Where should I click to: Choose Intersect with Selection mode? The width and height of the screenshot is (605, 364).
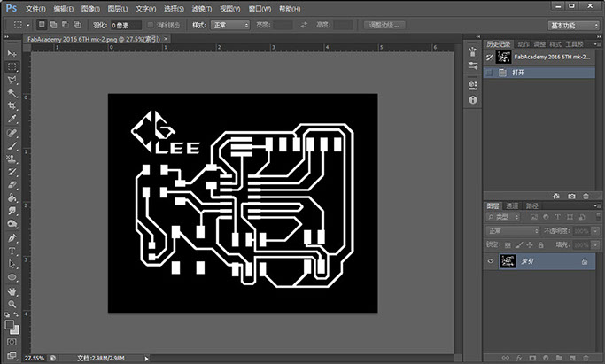click(78, 25)
